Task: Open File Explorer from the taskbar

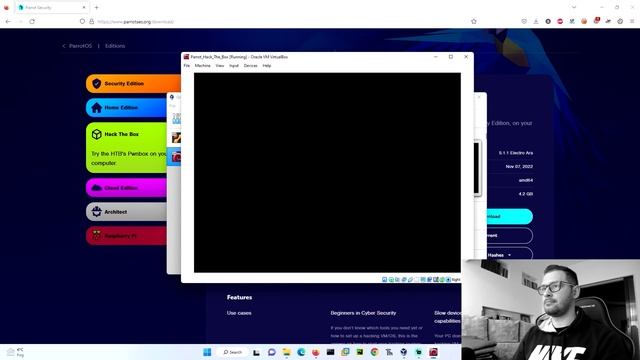Action: tap(287, 352)
